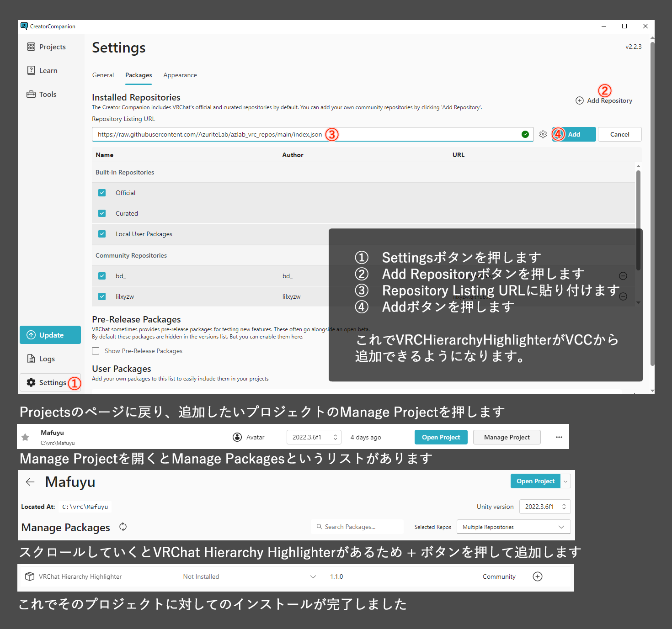The width and height of the screenshot is (672, 629).
Task: Click the Avatar project type icon
Action: pos(237,437)
